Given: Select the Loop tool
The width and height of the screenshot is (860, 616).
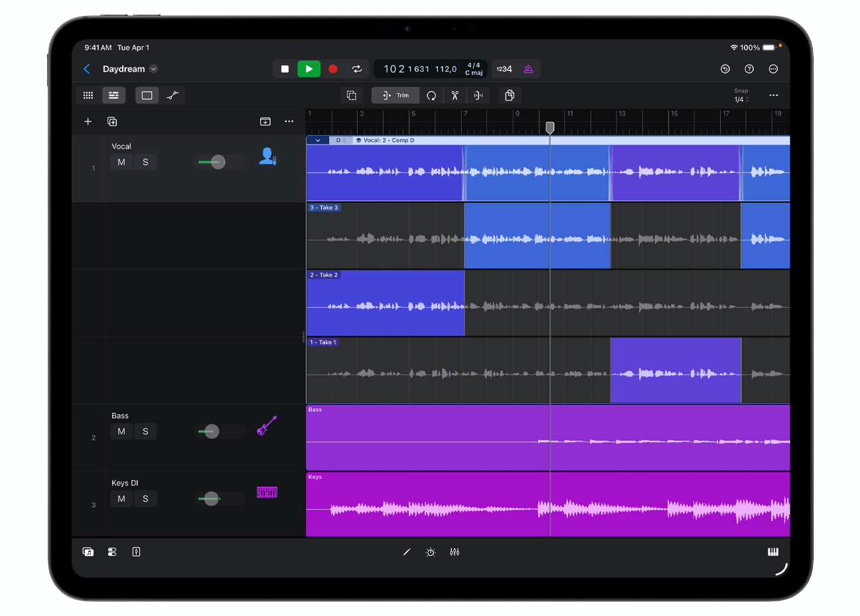Looking at the screenshot, I should pyautogui.click(x=431, y=95).
